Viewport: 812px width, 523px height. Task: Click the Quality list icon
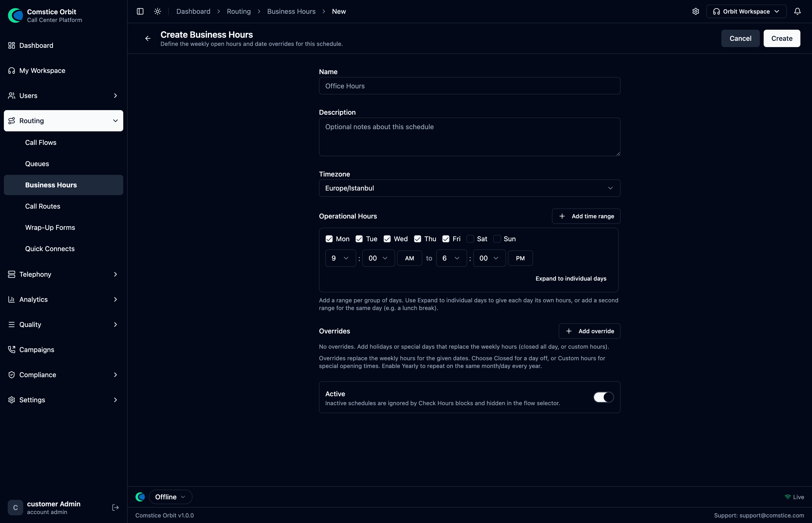point(12,324)
